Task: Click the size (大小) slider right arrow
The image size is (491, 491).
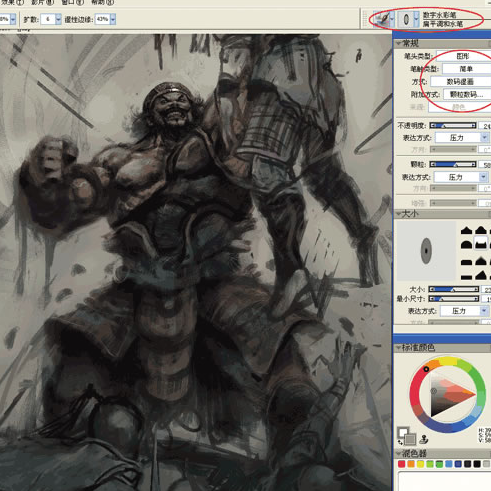Action: point(476,289)
